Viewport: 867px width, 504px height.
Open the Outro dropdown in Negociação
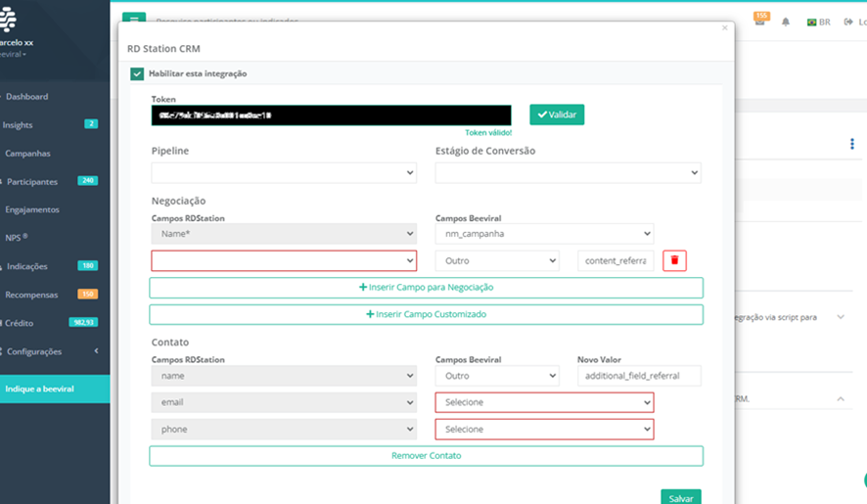497,260
